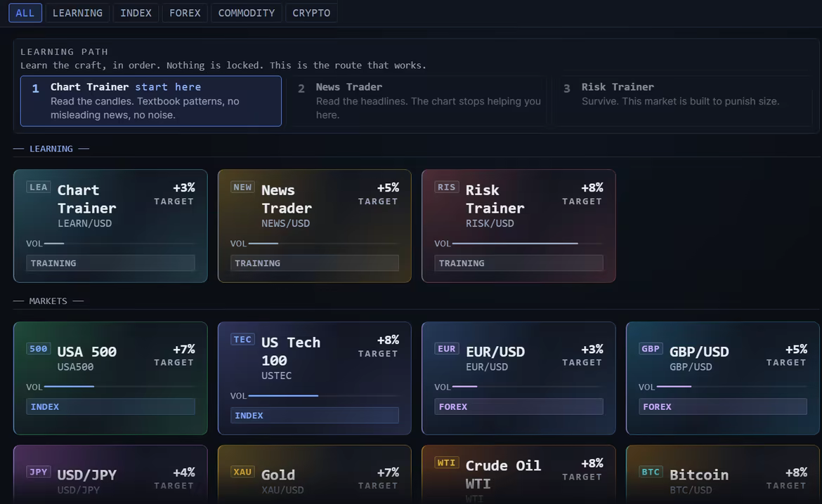Click the LEA badge on Chart Trainer card

[x=38, y=187]
